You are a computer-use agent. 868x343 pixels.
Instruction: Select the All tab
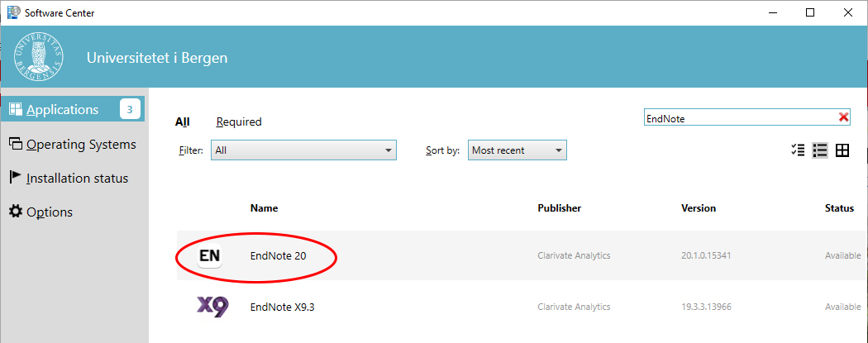[x=183, y=121]
